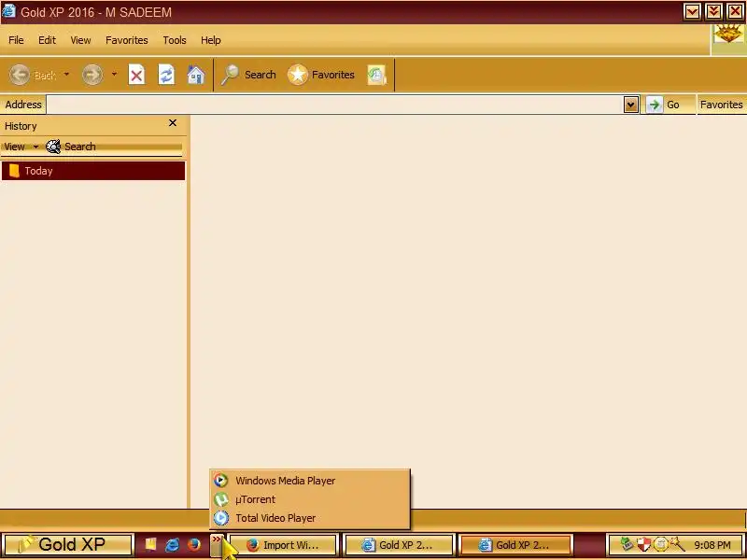Go to the Home page icon
747x560 pixels.
click(196, 75)
